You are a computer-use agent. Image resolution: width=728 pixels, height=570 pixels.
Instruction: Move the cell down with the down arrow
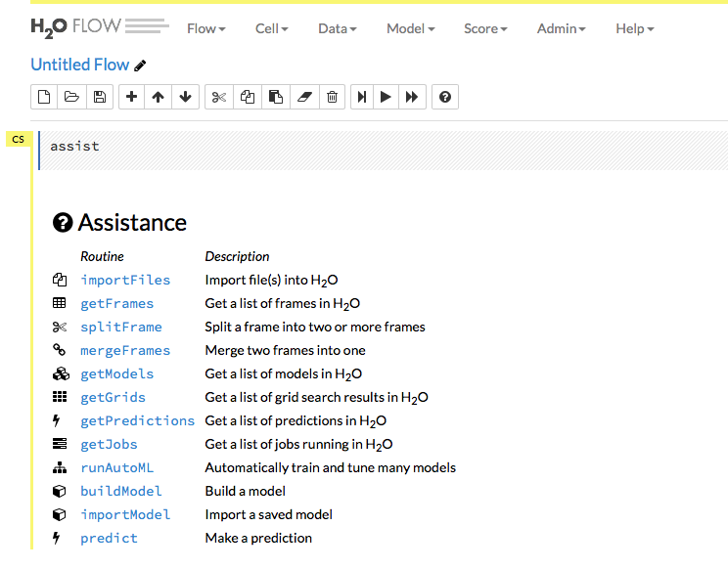185,97
